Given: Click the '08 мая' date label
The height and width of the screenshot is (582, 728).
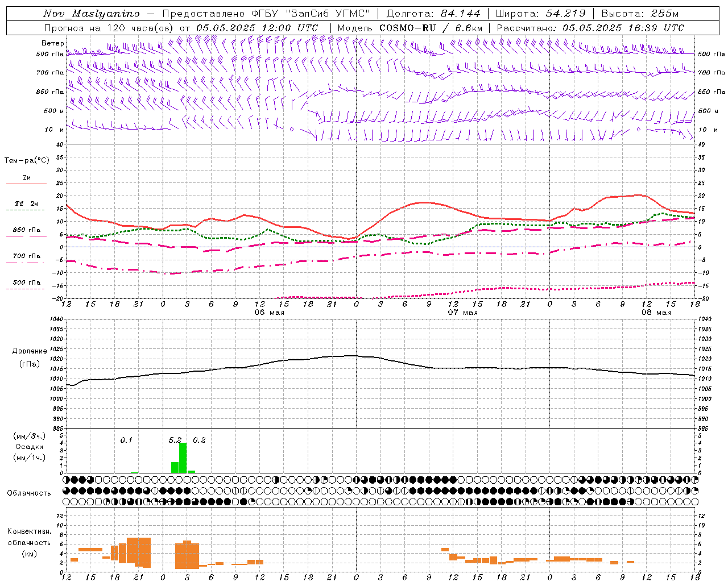Looking at the screenshot, I should 656,313.
